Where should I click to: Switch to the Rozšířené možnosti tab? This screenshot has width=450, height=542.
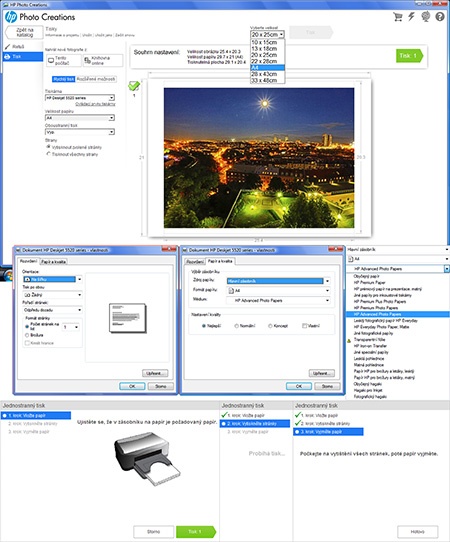[96, 79]
